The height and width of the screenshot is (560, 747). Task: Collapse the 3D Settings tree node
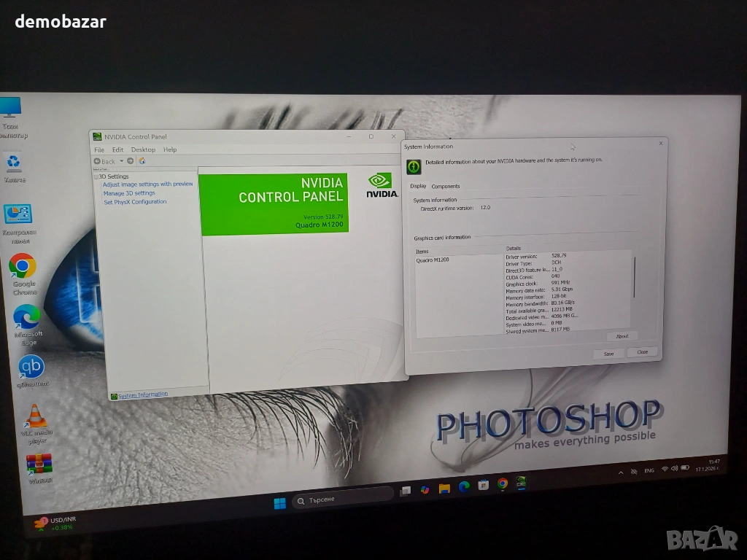pos(96,176)
